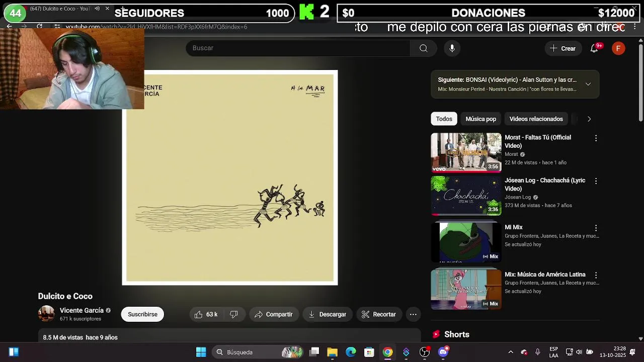Image resolution: width=644 pixels, height=362 pixels.
Task: Open network icon in system tray
Action: click(x=569, y=352)
